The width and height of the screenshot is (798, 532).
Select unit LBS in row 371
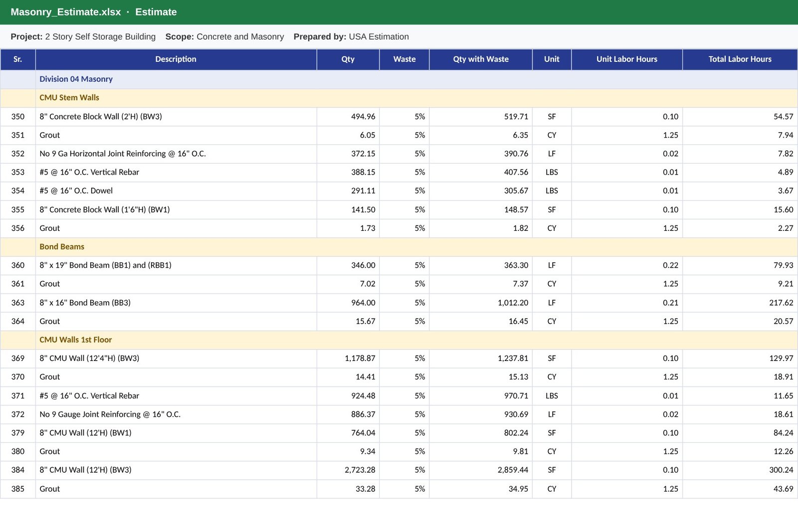pos(552,396)
